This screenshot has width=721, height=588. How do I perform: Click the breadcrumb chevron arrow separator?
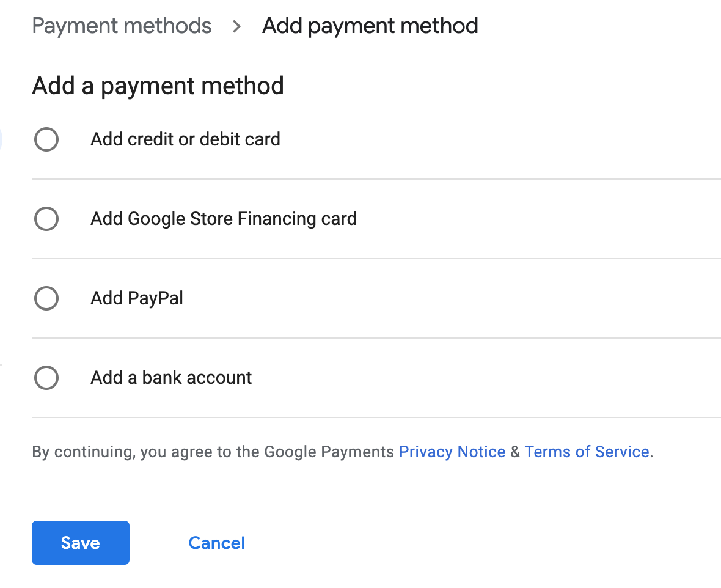[237, 26]
